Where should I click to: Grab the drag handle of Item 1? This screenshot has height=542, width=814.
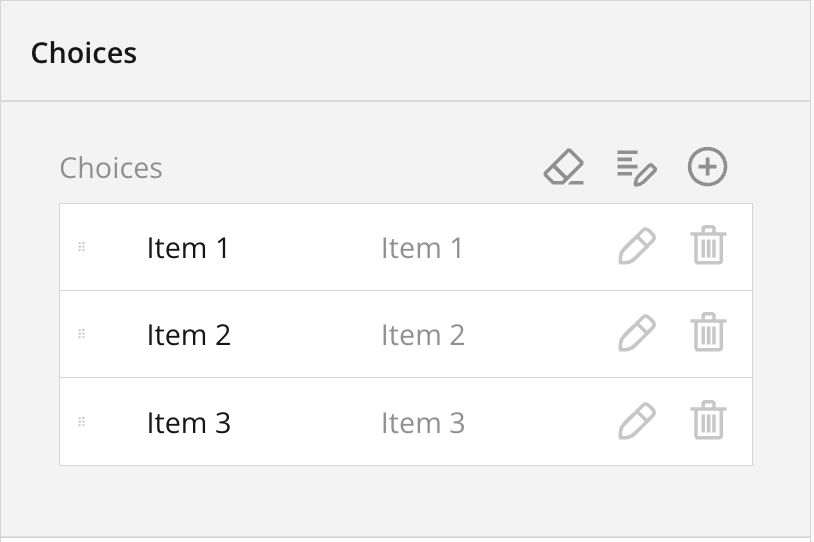point(82,247)
